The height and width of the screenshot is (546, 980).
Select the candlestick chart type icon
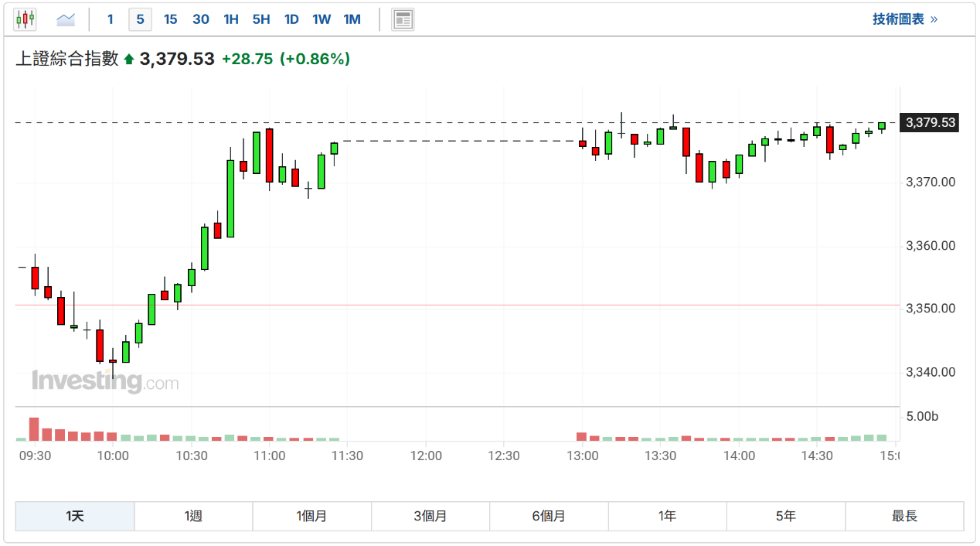[25, 19]
